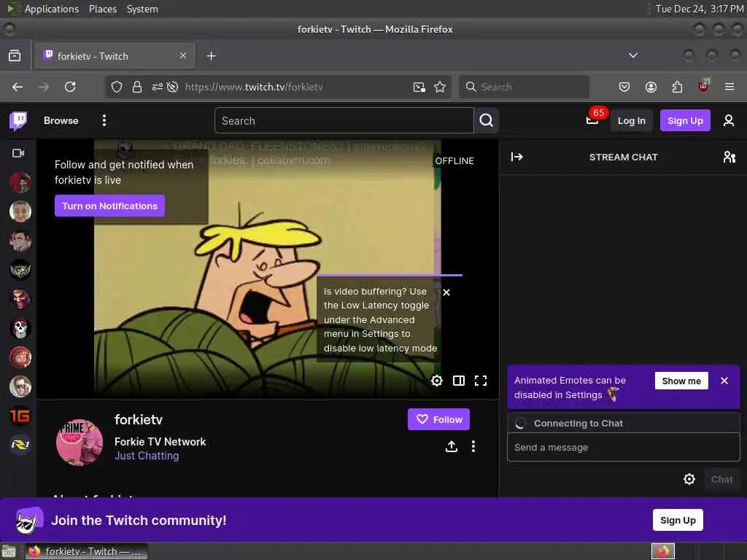Open the site permissions icon in address bar
This screenshot has height=560, width=747.
click(x=158, y=87)
